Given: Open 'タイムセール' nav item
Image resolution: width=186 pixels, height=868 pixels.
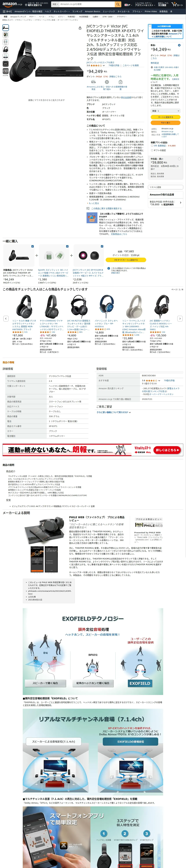Looking at the screenshot, I should click(x=123, y=11).
